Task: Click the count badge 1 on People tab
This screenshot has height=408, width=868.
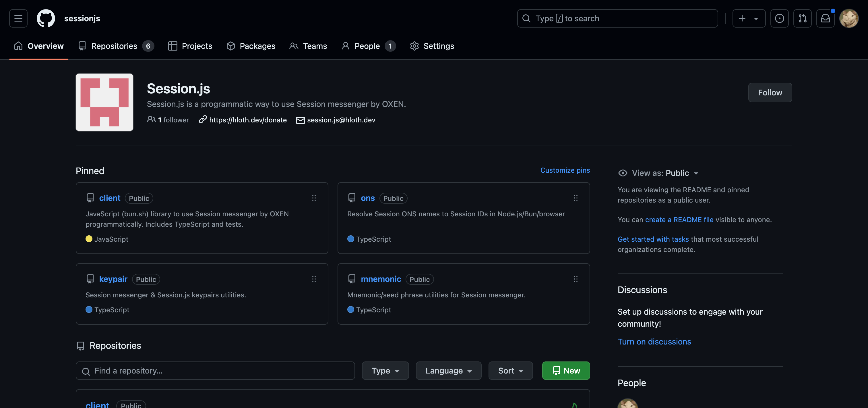Action: pos(390,46)
